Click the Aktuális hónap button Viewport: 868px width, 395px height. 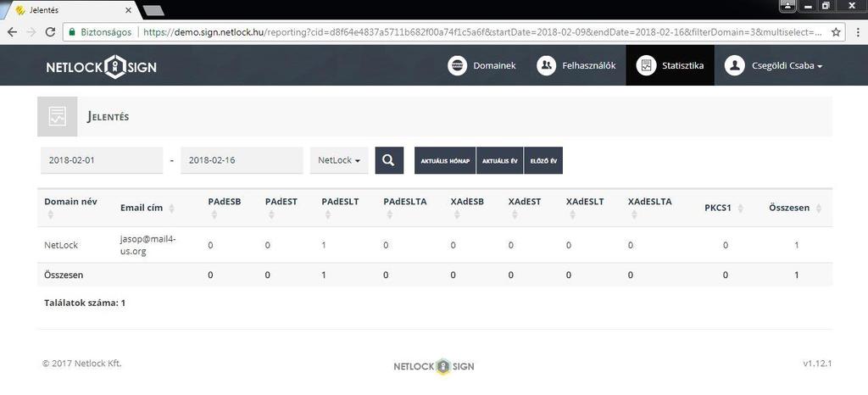(x=445, y=160)
